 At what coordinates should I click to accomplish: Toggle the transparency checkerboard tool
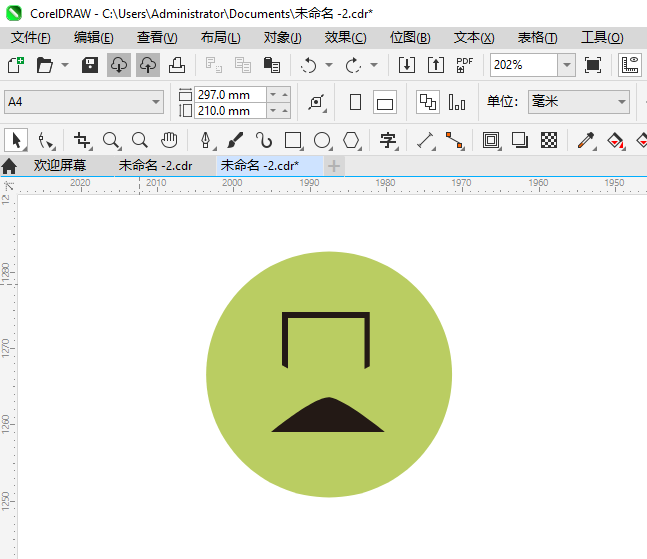pos(548,140)
